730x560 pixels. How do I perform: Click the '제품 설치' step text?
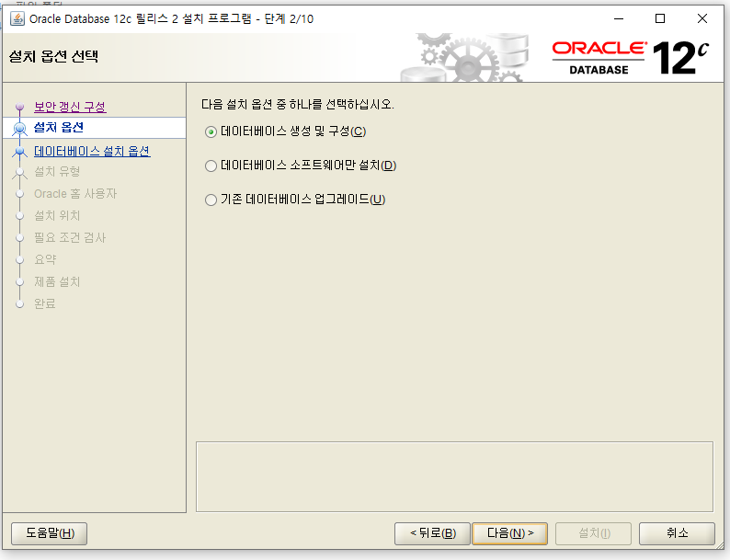coord(57,281)
